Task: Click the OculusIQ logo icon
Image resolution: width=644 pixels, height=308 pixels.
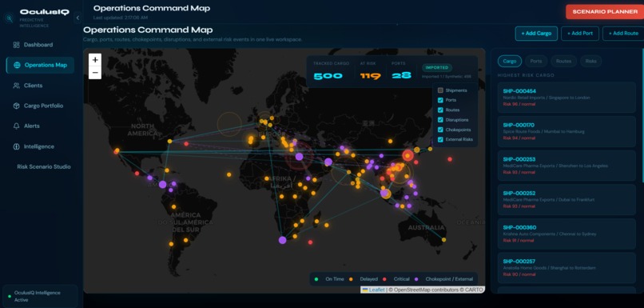Action: tap(10, 18)
